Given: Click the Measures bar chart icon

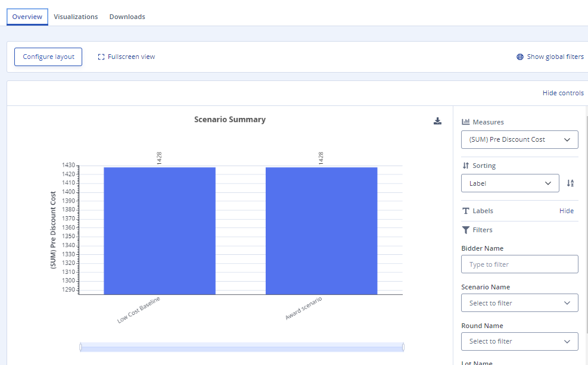Looking at the screenshot, I should pos(466,122).
